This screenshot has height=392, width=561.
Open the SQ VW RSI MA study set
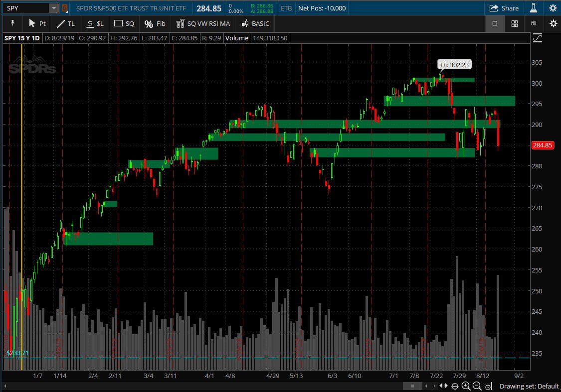[203, 23]
